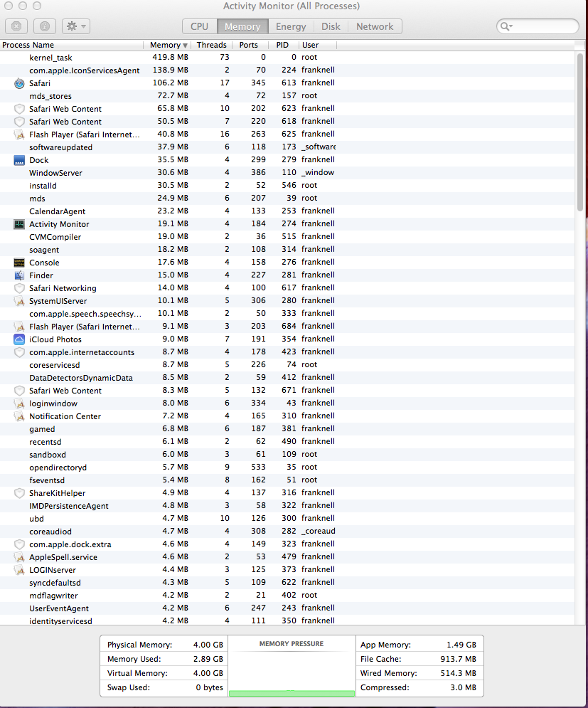588x708 pixels.
Task: Click the iCloud Photos cloud icon
Action: pos(19,339)
